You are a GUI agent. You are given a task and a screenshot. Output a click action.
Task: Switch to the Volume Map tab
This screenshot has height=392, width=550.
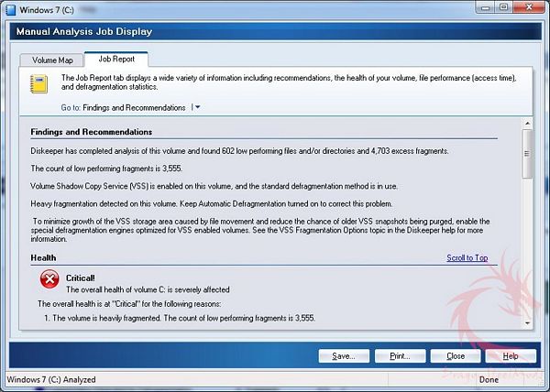point(52,60)
